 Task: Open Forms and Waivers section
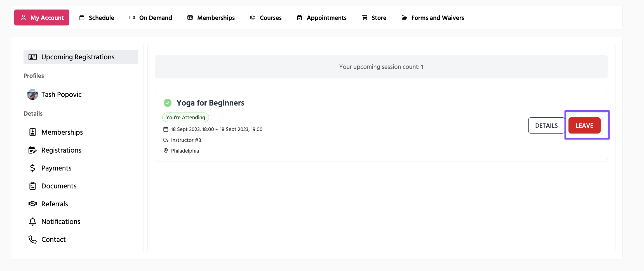click(433, 18)
